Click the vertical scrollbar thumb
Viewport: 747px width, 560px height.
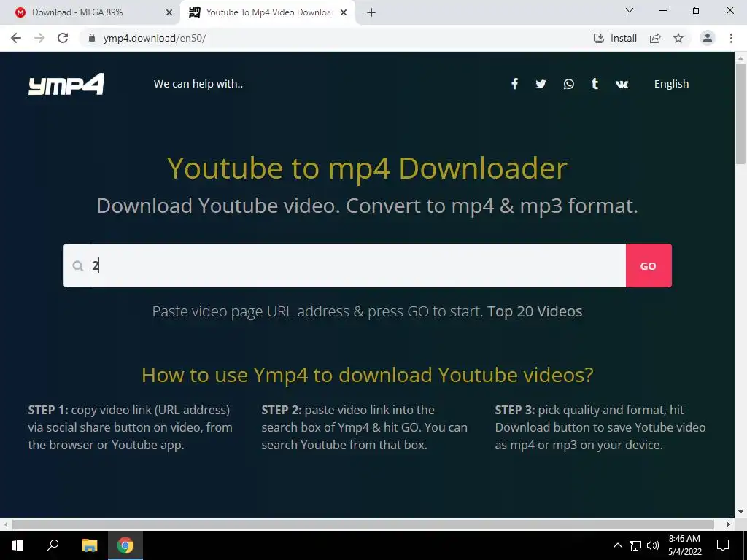click(x=740, y=114)
